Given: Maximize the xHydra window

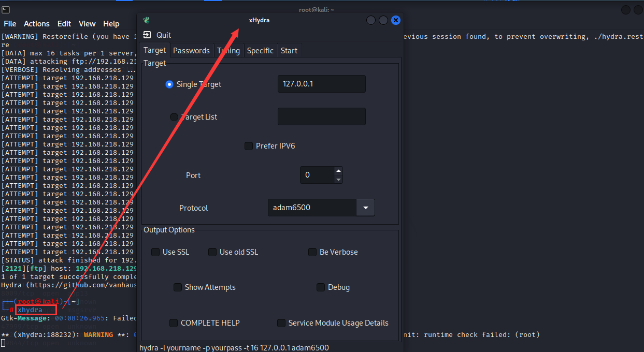Looking at the screenshot, I should 383,20.
